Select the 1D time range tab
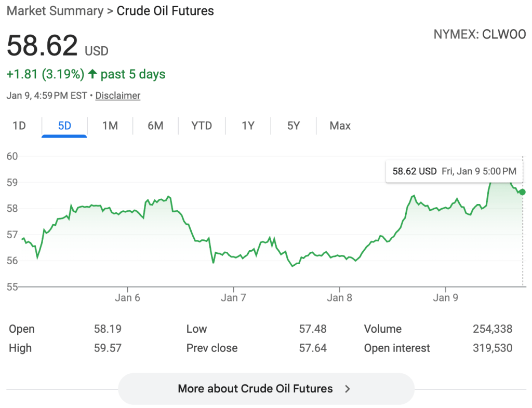 [x=19, y=126]
